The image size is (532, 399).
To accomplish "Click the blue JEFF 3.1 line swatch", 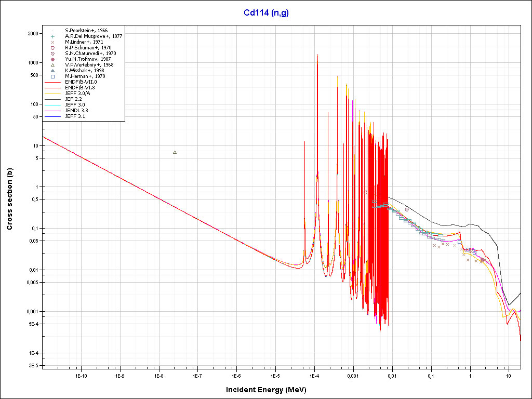I will tap(53, 116).
